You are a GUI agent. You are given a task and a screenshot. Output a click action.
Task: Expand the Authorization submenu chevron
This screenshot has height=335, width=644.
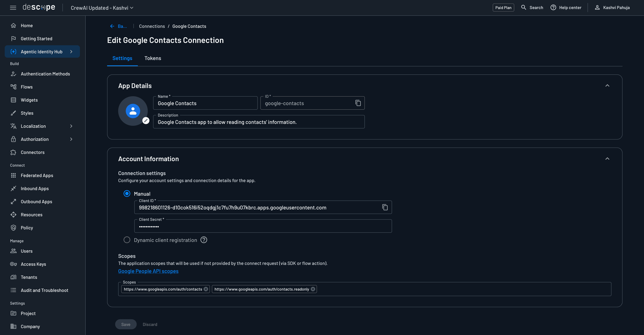click(x=71, y=139)
